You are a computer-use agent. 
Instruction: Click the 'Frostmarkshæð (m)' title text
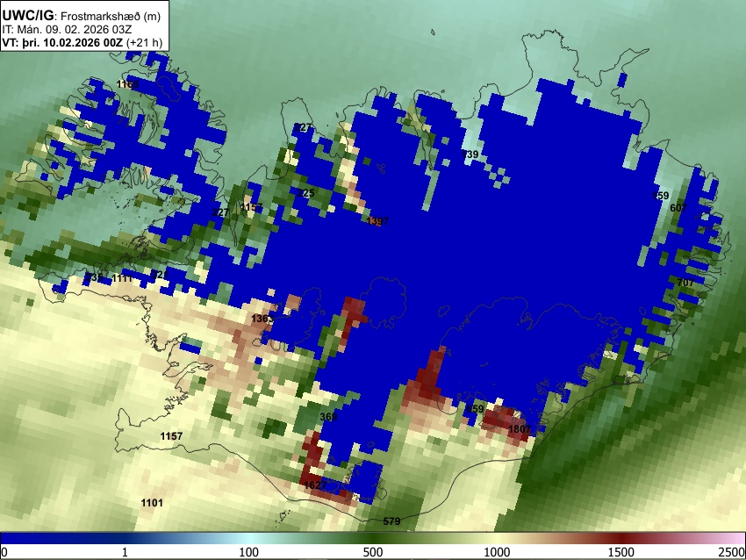pyautogui.click(x=111, y=16)
